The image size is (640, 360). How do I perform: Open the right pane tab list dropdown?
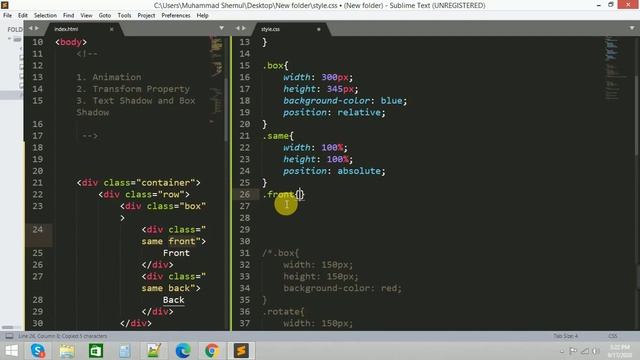[x=632, y=28]
